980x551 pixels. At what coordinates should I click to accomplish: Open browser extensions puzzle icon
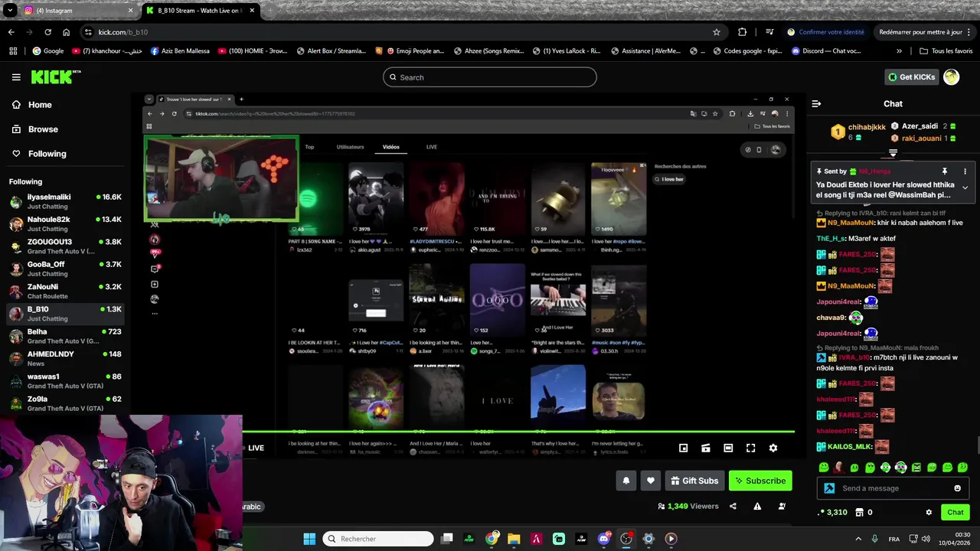point(742,32)
